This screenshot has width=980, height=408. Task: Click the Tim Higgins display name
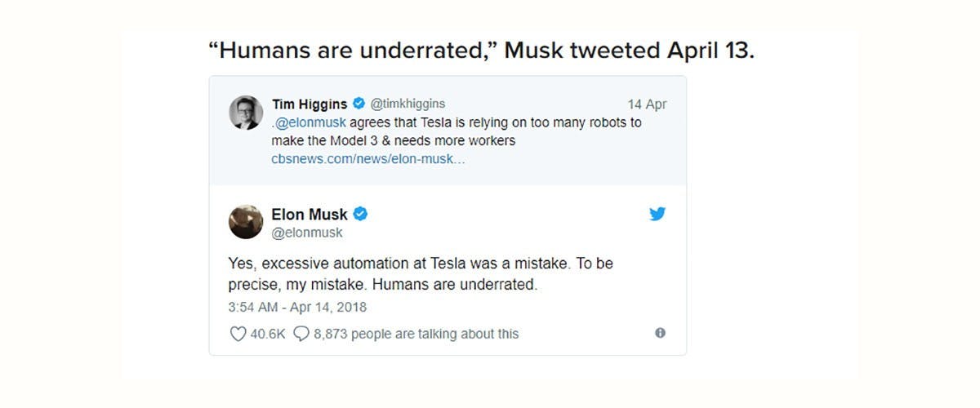310,104
